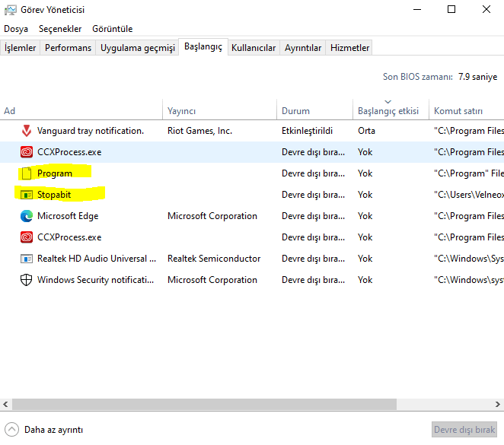Collapse view with Daha az ayrıntı arrow
This screenshot has width=504, height=445.
pos(12,429)
